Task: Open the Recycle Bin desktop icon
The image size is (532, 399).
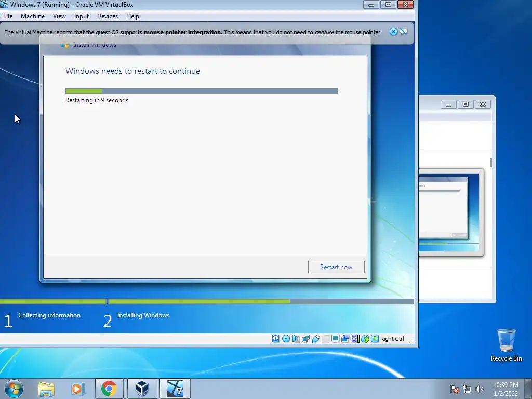Action: [506, 345]
